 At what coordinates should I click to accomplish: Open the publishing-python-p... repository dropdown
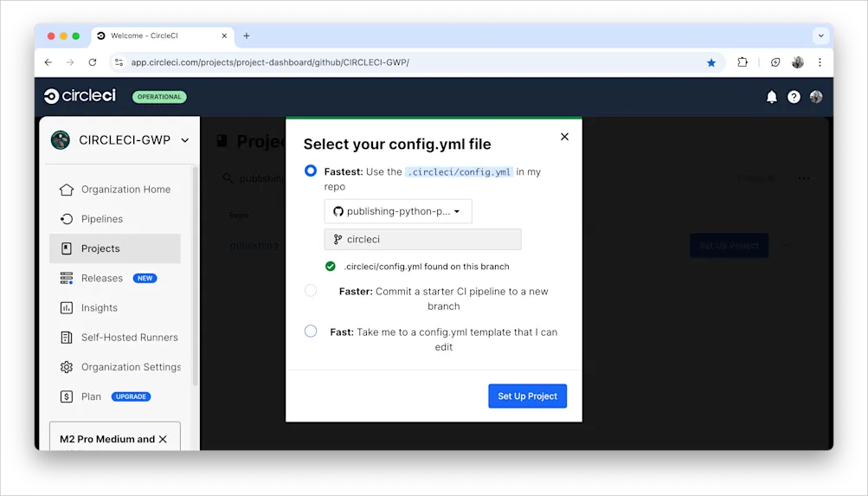pos(398,211)
